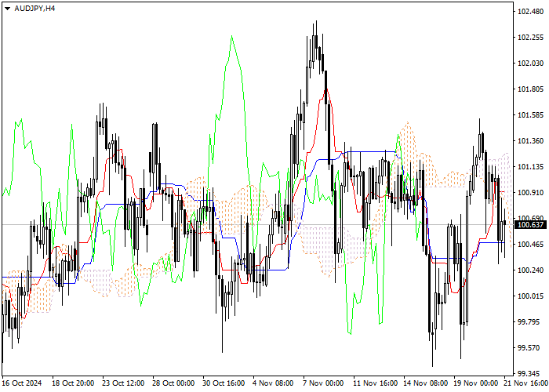Select the 19 Nov 00:00 time label

tap(476, 383)
